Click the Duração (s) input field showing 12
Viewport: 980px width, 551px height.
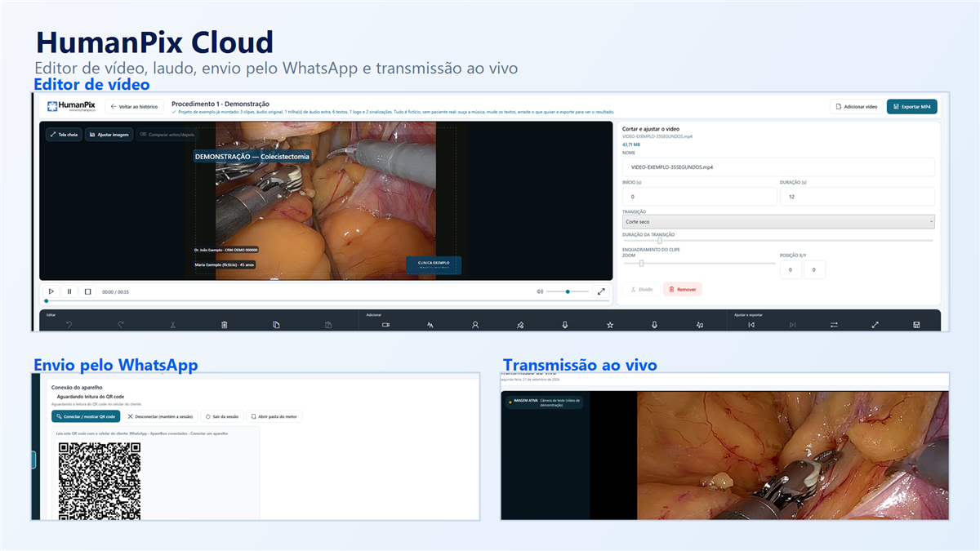[857, 197]
